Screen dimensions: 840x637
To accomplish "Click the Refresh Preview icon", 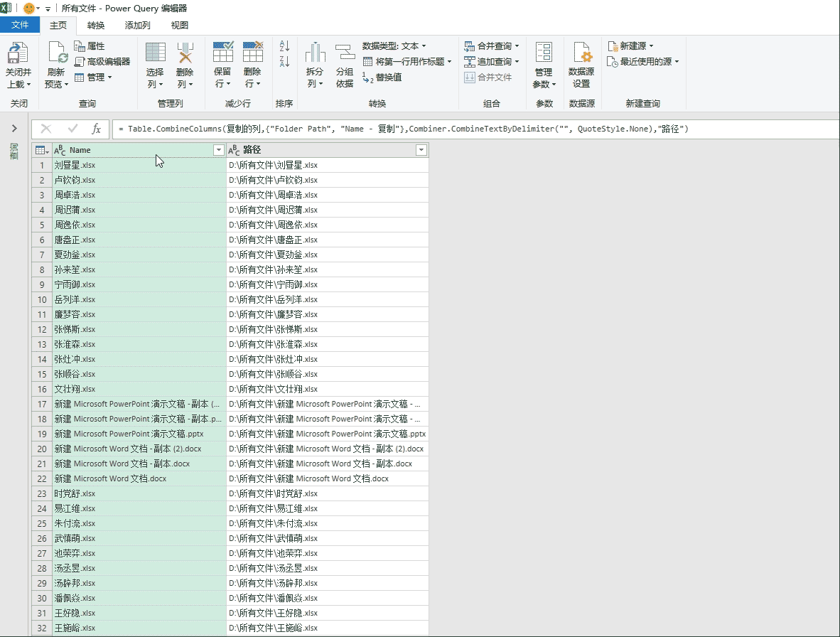I will pyautogui.click(x=57, y=53).
